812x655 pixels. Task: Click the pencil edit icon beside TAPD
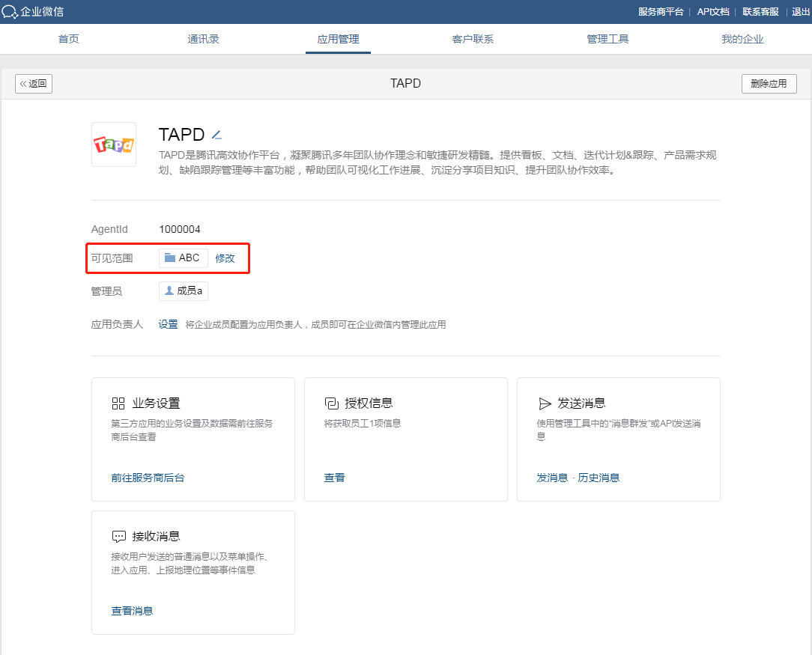point(216,135)
